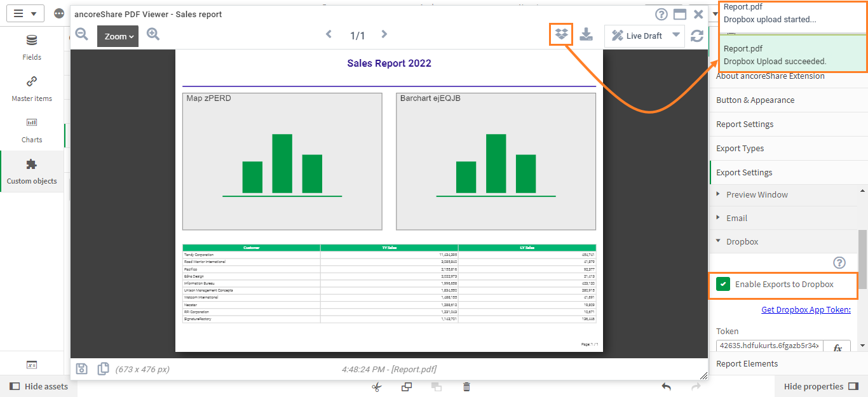Upload the report to Dropbox
This screenshot has width=868, height=397.
point(561,34)
